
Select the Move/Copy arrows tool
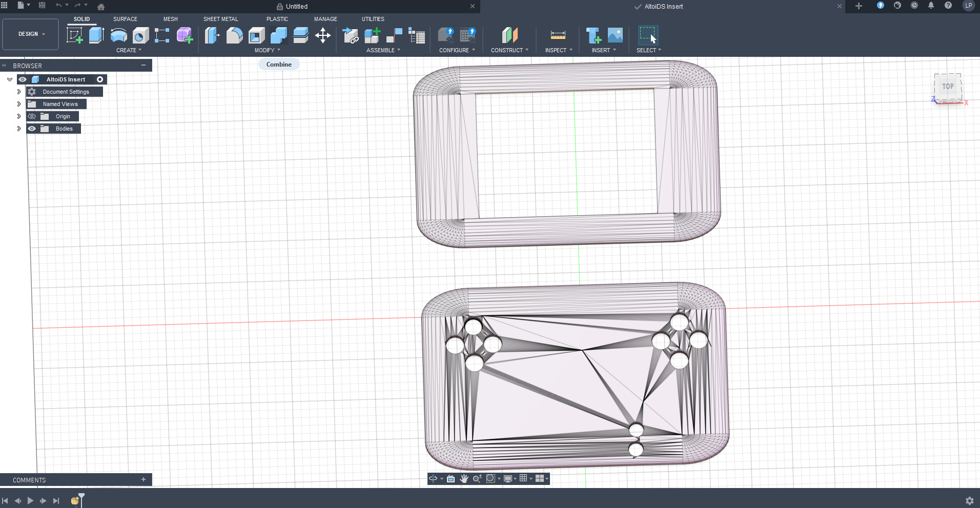[322, 35]
